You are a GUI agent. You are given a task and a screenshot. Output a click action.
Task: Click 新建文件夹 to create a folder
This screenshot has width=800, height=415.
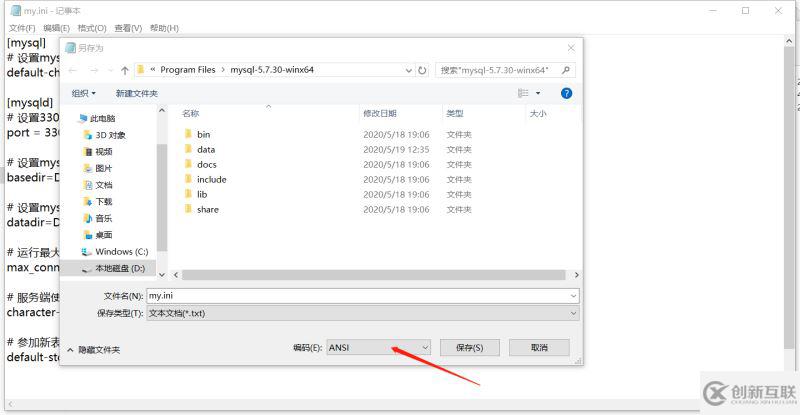tap(136, 93)
